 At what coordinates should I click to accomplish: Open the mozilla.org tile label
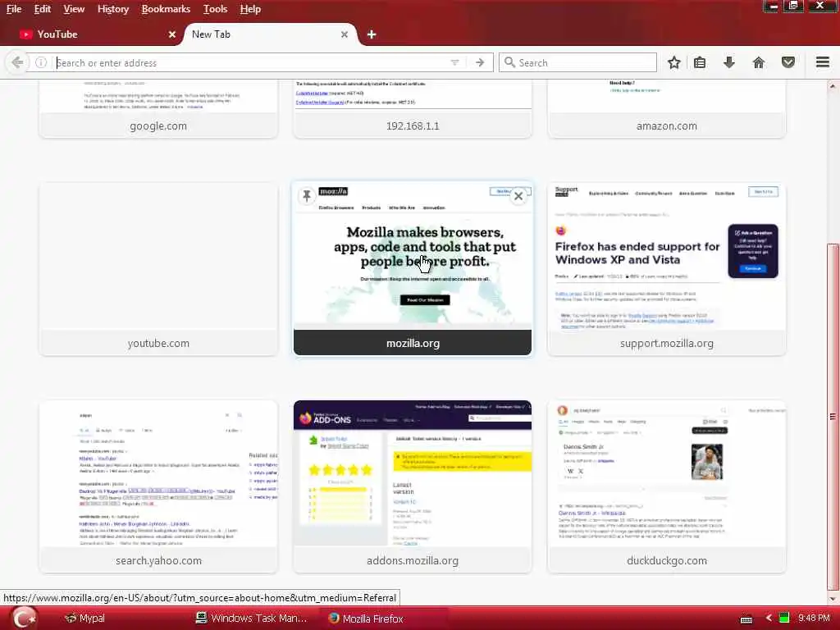[x=413, y=344]
